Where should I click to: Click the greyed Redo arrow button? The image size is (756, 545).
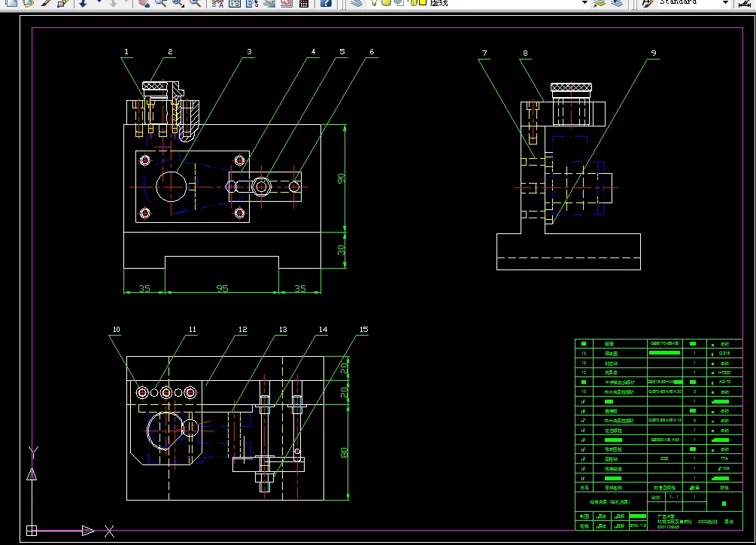click(114, 3)
